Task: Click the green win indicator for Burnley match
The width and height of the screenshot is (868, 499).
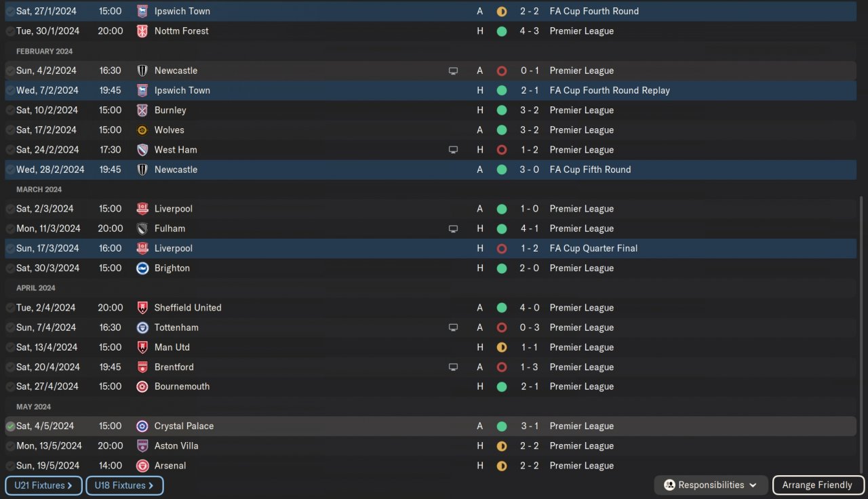Action: 502,111
